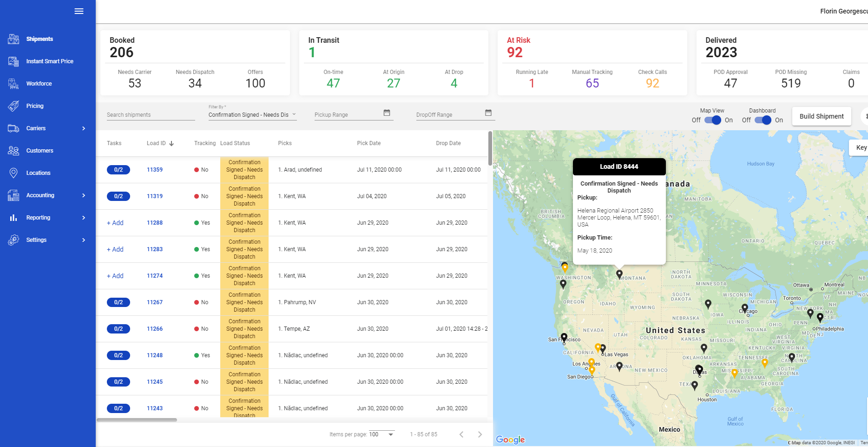This screenshot has width=868, height=447.
Task: Expand the Accounting submenu chevron
Action: pos(84,195)
